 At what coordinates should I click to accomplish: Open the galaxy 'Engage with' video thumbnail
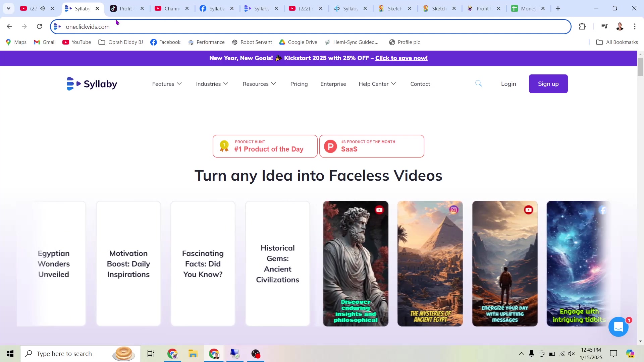tap(578, 263)
